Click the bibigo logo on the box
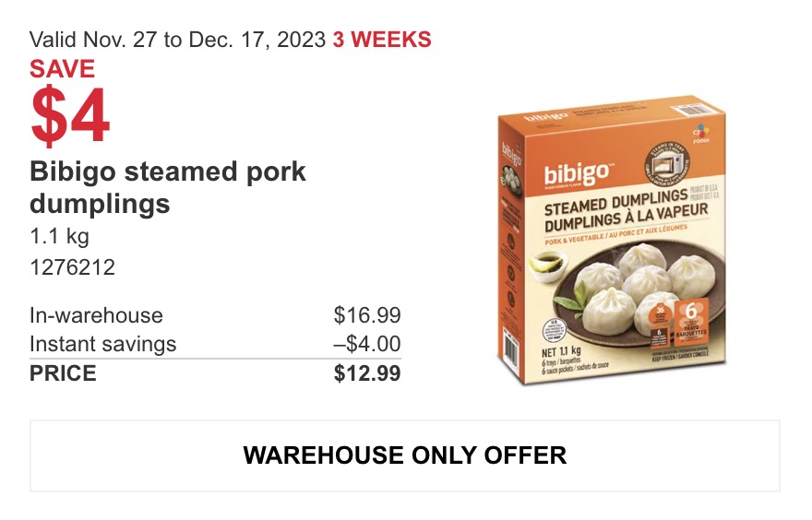Screen dimensions: 812x520 [577, 174]
